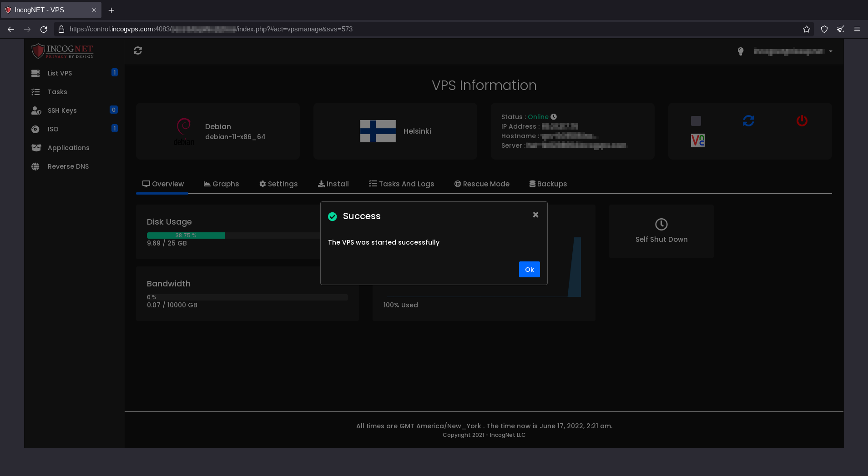Open the Settings tab

click(278, 184)
